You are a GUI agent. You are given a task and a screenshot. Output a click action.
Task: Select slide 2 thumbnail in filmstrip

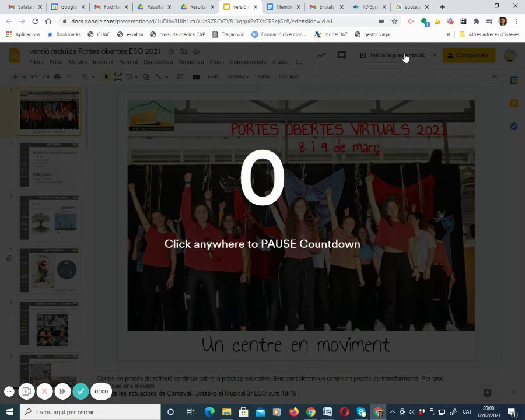click(49, 164)
